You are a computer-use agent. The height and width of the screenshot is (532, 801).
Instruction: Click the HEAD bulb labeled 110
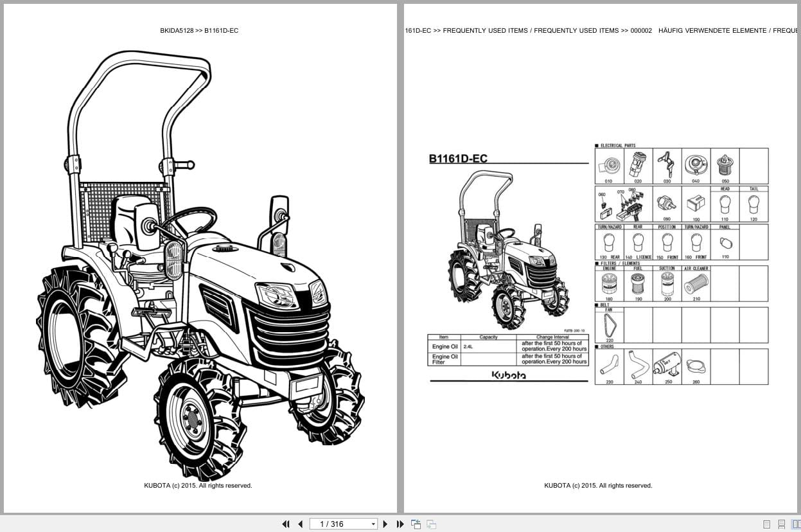725,204
